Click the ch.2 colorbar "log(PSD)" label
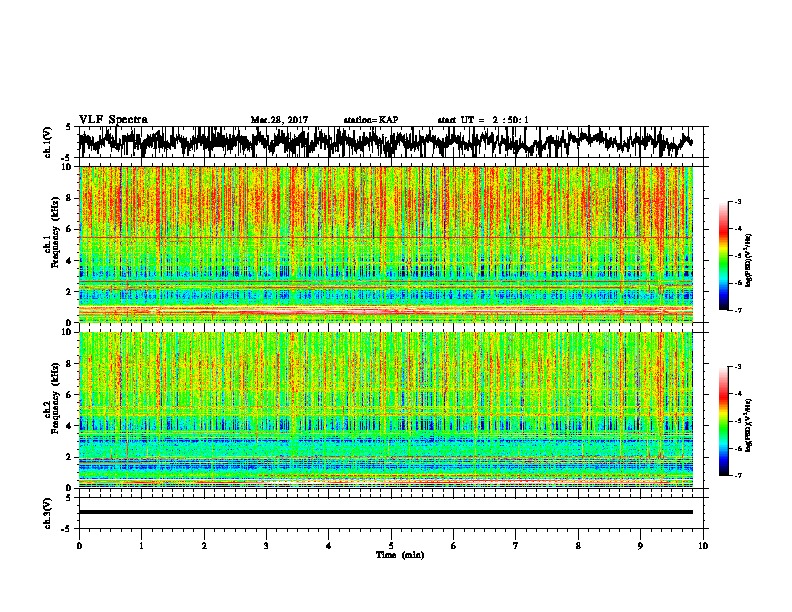 coord(749,425)
